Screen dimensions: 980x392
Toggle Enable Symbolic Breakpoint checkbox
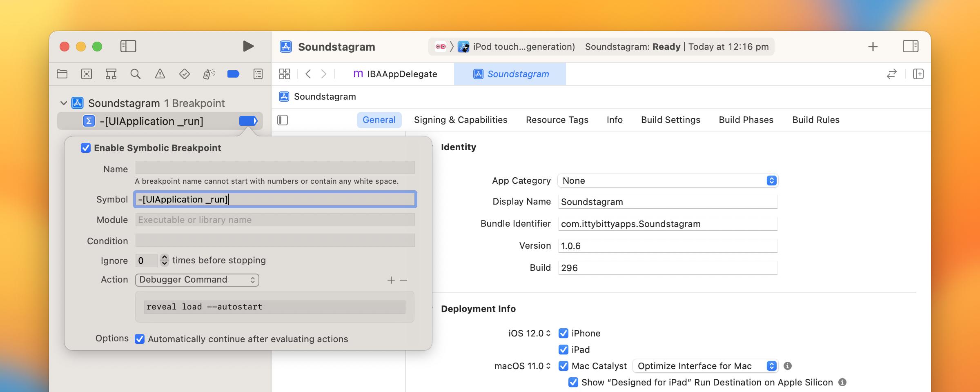pos(86,148)
